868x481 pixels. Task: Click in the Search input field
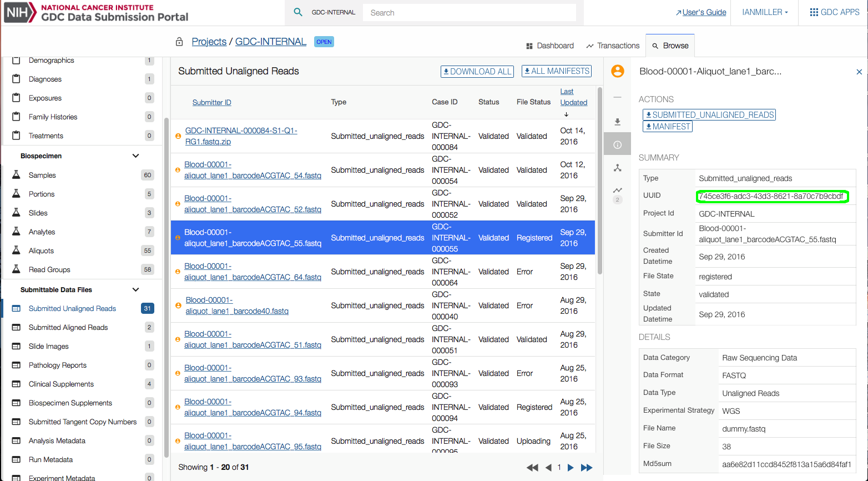469,13
